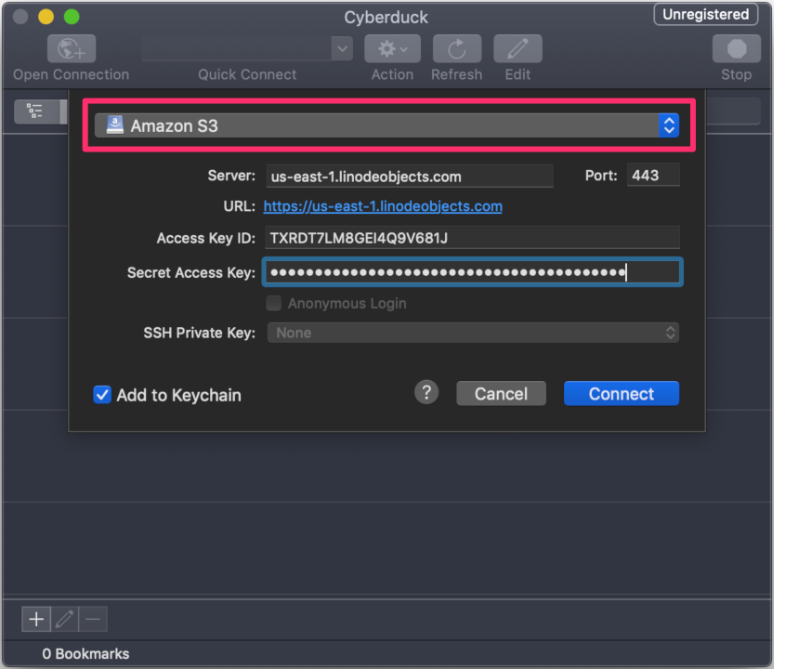Image resolution: width=812 pixels, height=669 pixels.
Task: Click the Stop toolbar icon
Action: pos(736,48)
